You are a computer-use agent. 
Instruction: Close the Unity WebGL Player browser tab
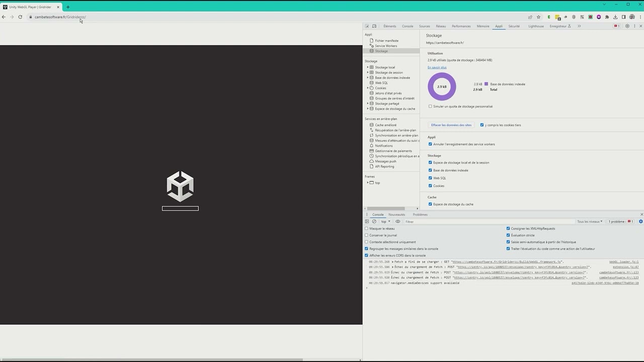point(58,7)
